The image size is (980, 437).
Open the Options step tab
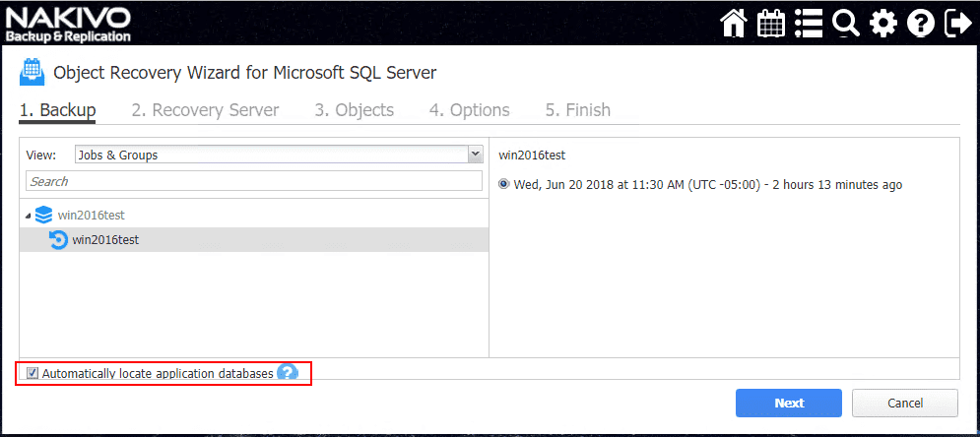point(469,110)
